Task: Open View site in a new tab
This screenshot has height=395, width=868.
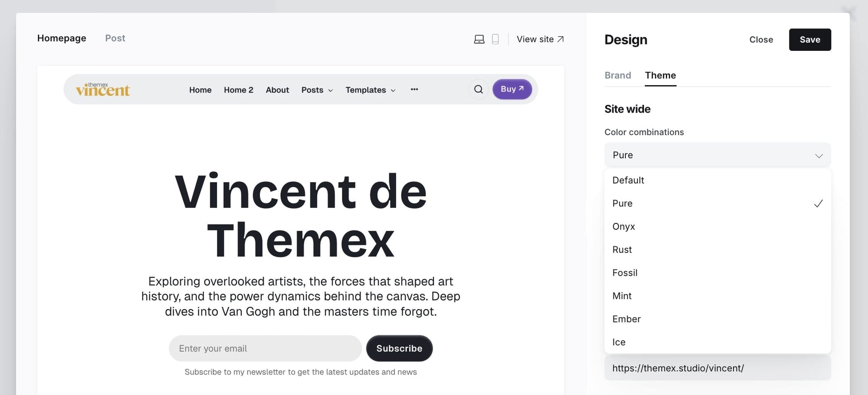Action: point(539,39)
